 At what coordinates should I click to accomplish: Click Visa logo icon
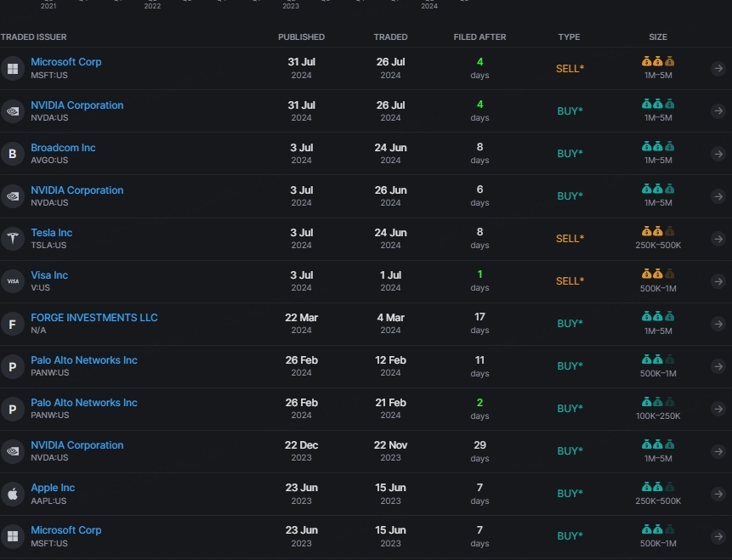tap(13, 281)
